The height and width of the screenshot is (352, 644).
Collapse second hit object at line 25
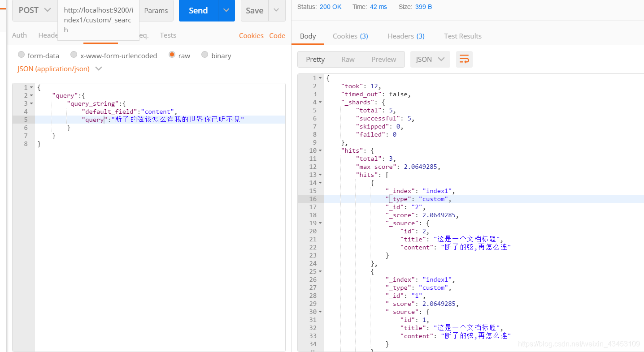320,271
